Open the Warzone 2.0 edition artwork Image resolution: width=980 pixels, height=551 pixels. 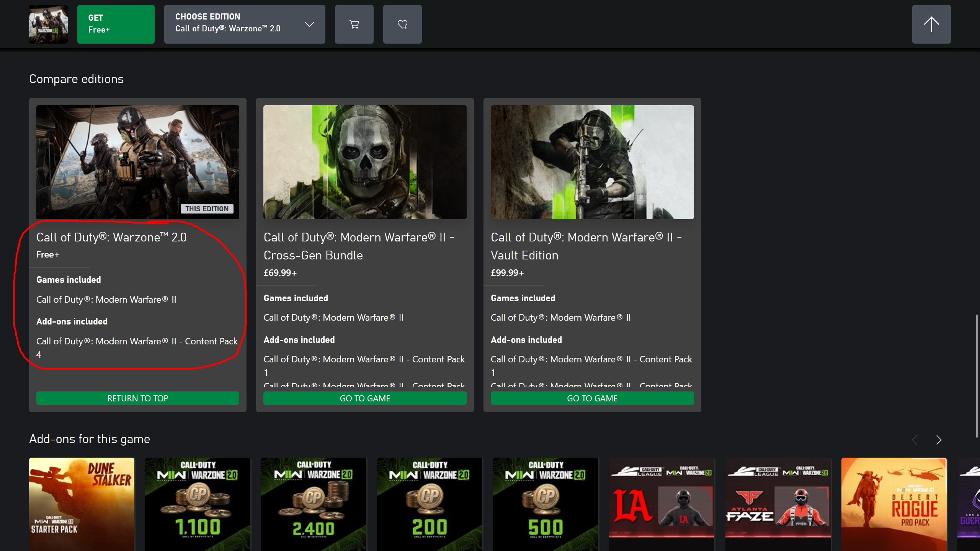coord(138,162)
